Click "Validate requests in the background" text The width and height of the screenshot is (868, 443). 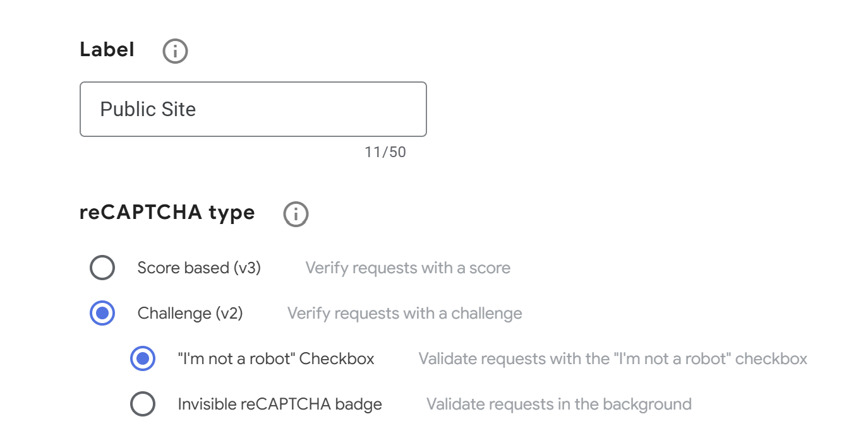point(559,404)
